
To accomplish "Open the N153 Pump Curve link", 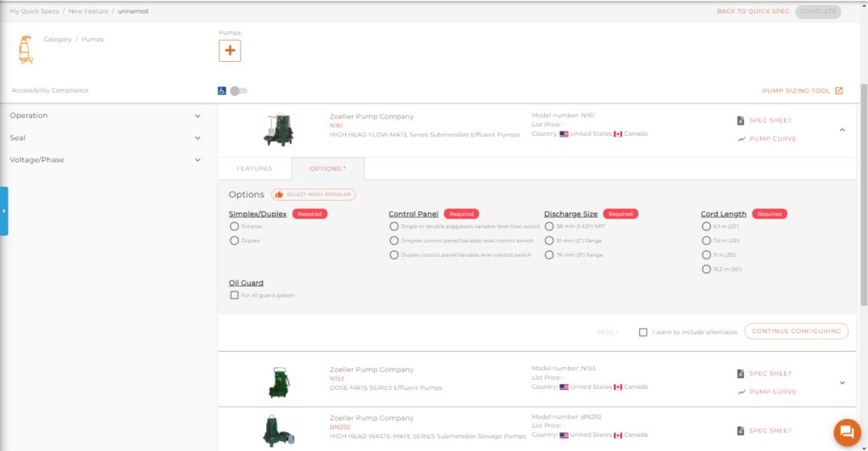I will 773,392.
